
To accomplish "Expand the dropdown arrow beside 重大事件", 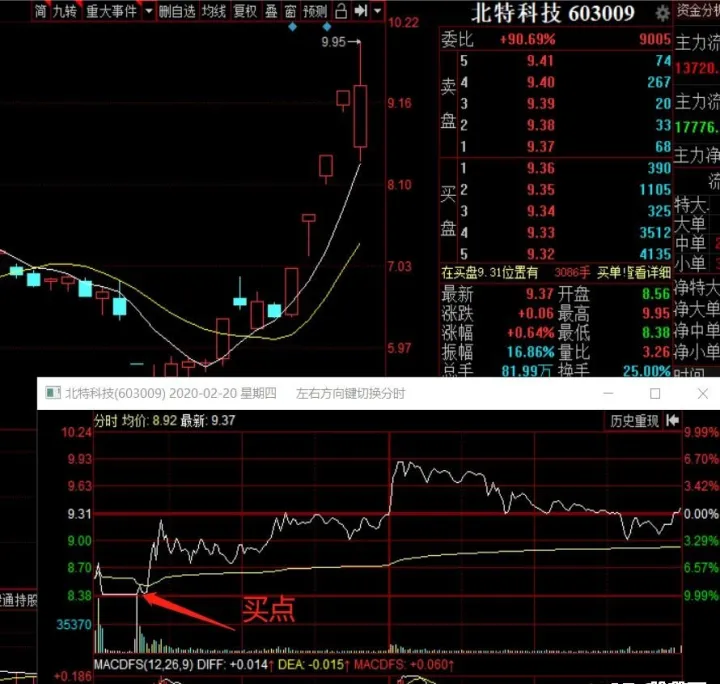I will pyautogui.click(x=149, y=11).
